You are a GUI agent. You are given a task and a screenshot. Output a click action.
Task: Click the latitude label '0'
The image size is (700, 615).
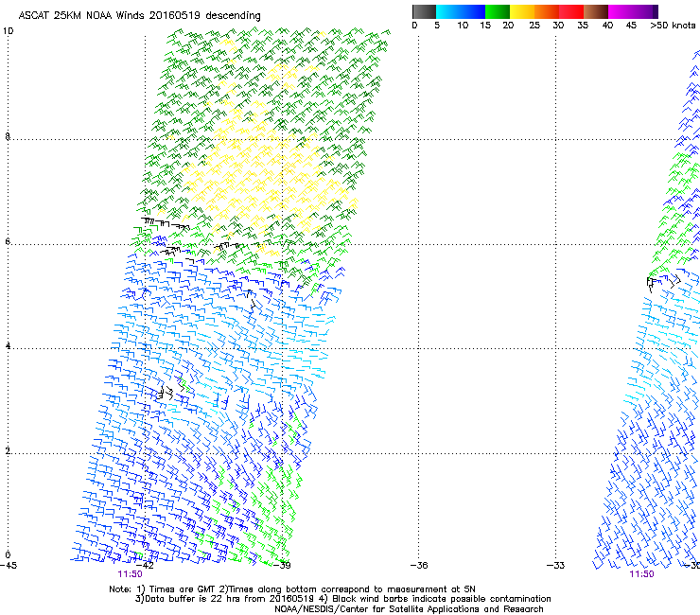point(8,555)
